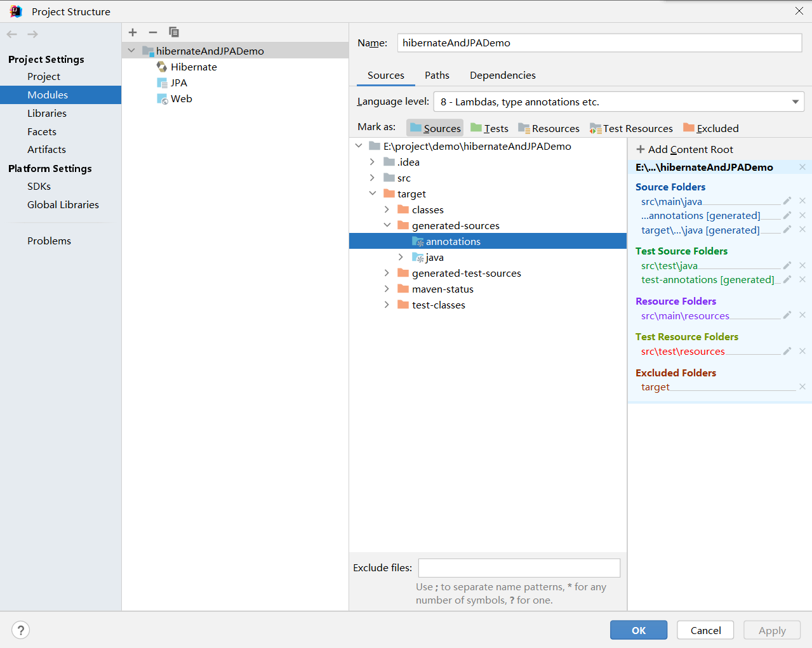Unmark src\main\resources resource folder
Screen dimensions: 812x648
(802, 315)
